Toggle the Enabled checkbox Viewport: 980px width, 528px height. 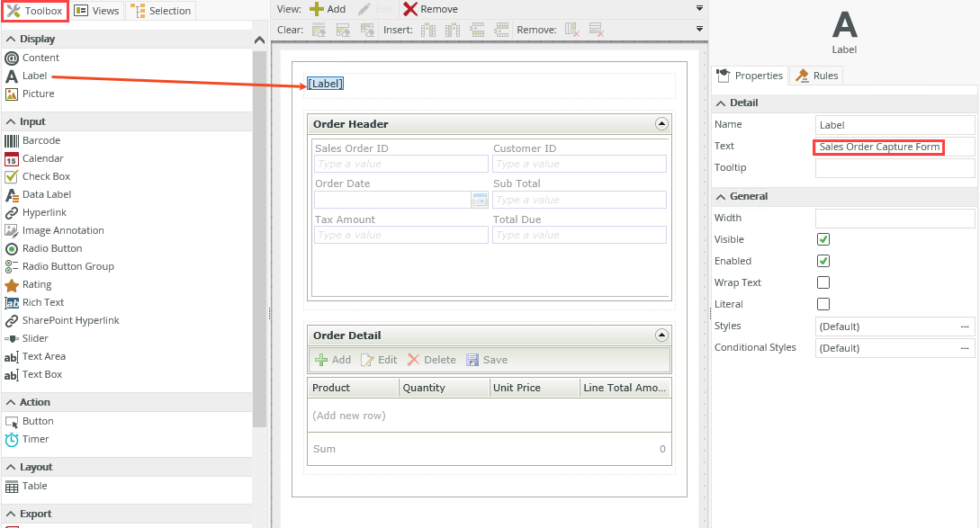click(x=823, y=261)
